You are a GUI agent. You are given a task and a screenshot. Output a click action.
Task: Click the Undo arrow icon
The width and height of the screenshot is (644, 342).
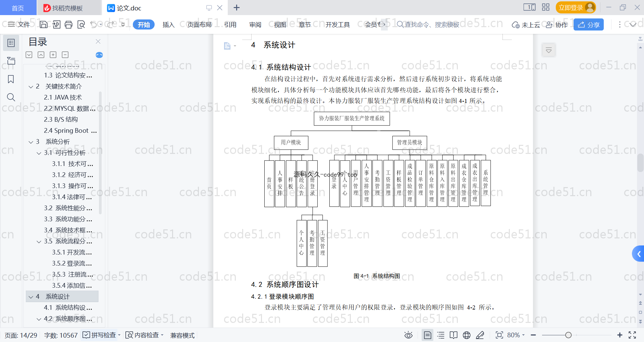[94, 24]
